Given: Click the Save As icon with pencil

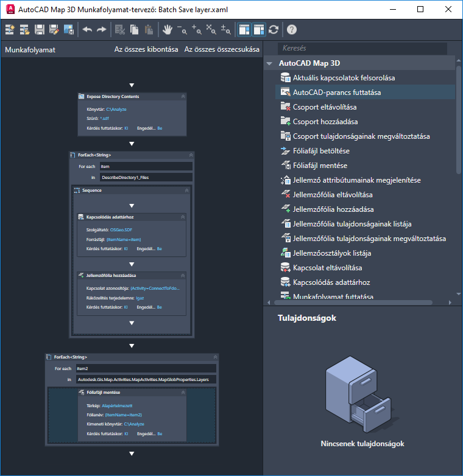Looking at the screenshot, I should pos(54,30).
